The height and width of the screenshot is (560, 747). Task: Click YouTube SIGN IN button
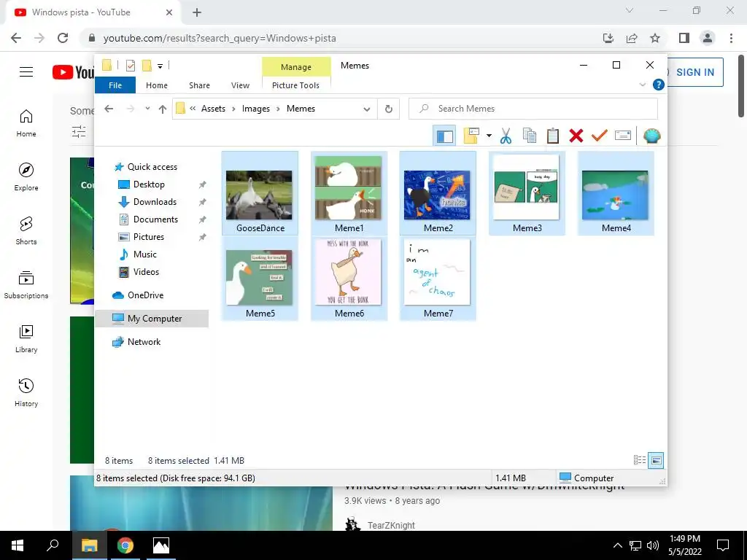point(695,72)
